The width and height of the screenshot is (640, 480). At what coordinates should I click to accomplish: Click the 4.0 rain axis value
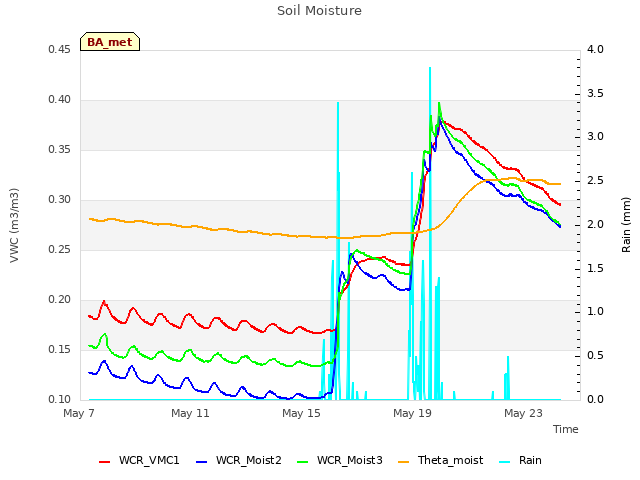(596, 50)
